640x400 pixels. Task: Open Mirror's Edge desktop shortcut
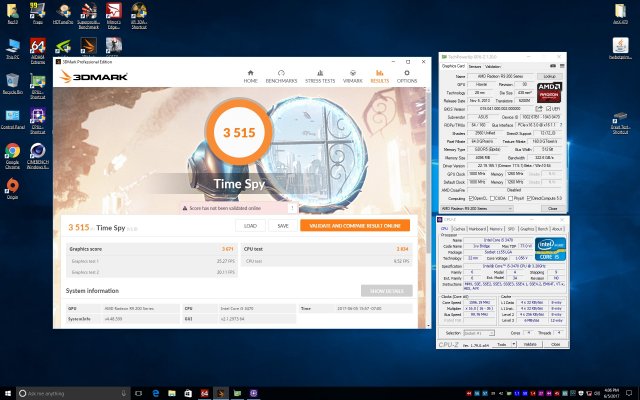point(113,16)
